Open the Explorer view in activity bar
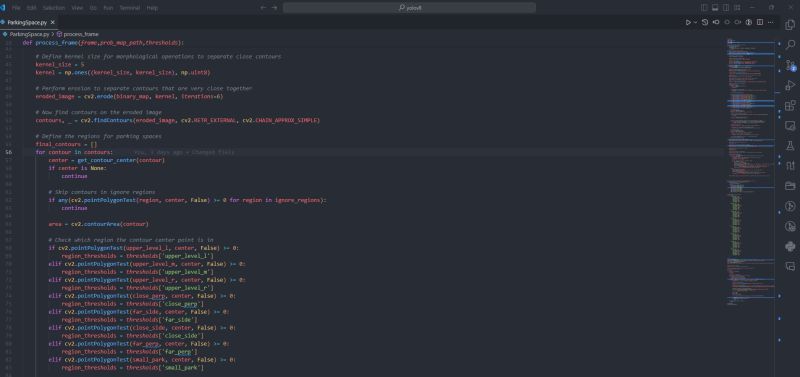Image resolution: width=800 pixels, height=377 pixels. 790,25
